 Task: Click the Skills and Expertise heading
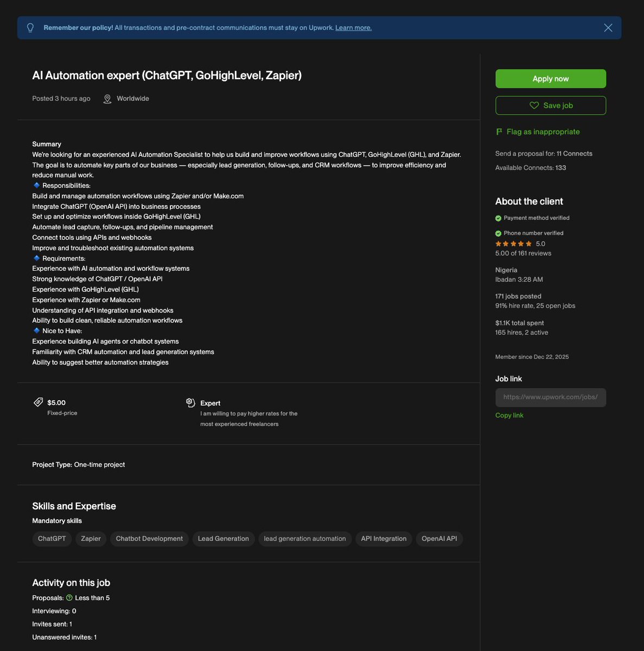click(74, 506)
